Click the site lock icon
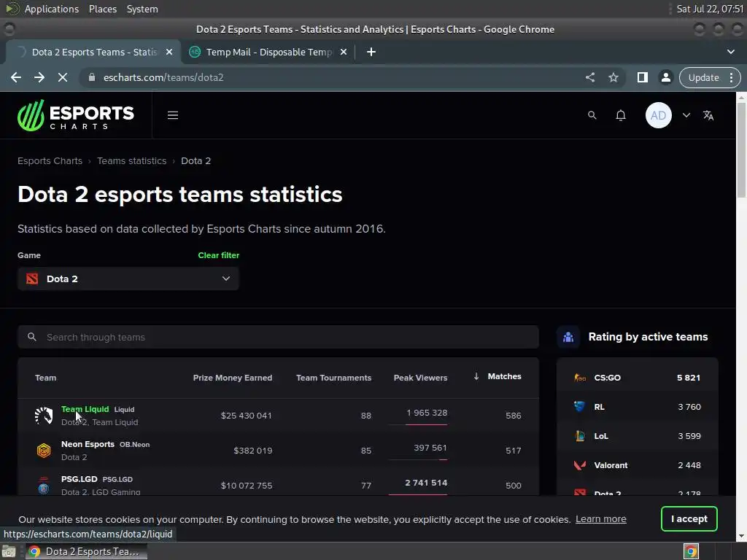Screen dimensions: 747x560 click(x=91, y=77)
